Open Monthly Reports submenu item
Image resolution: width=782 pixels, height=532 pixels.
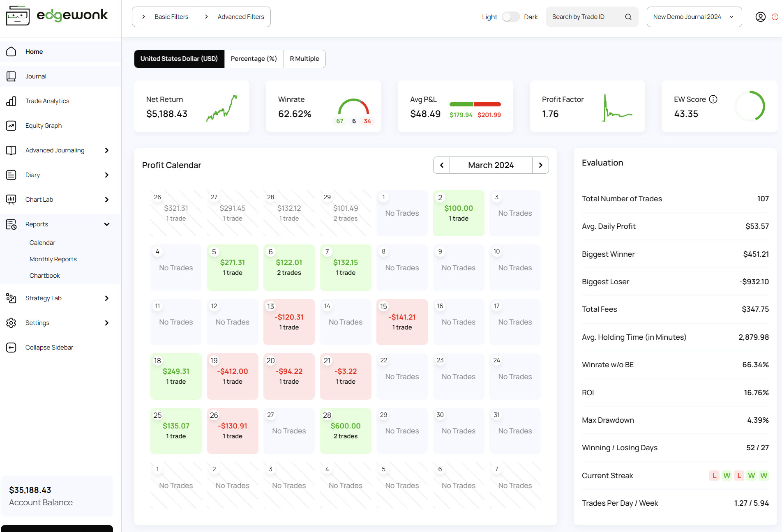tap(53, 259)
